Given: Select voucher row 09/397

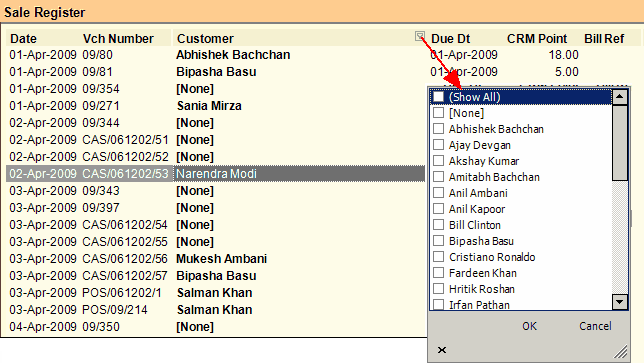Looking at the screenshot, I should tap(216, 208).
